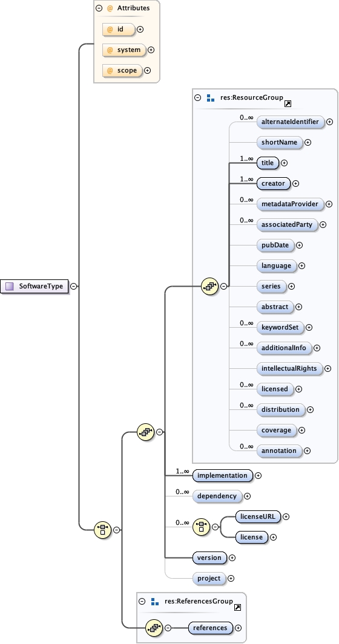339x644 pixels.
Task: Expand the license element plus button
Action: pos(273,537)
